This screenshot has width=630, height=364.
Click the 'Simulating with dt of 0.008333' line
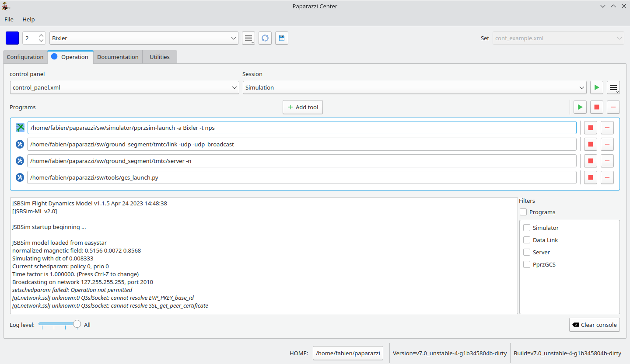pos(53,258)
